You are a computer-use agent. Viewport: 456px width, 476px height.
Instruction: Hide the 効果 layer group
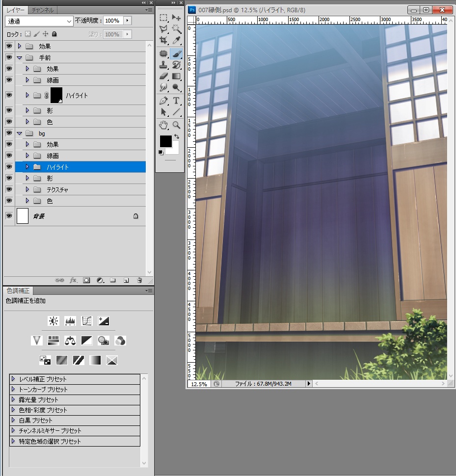9,46
